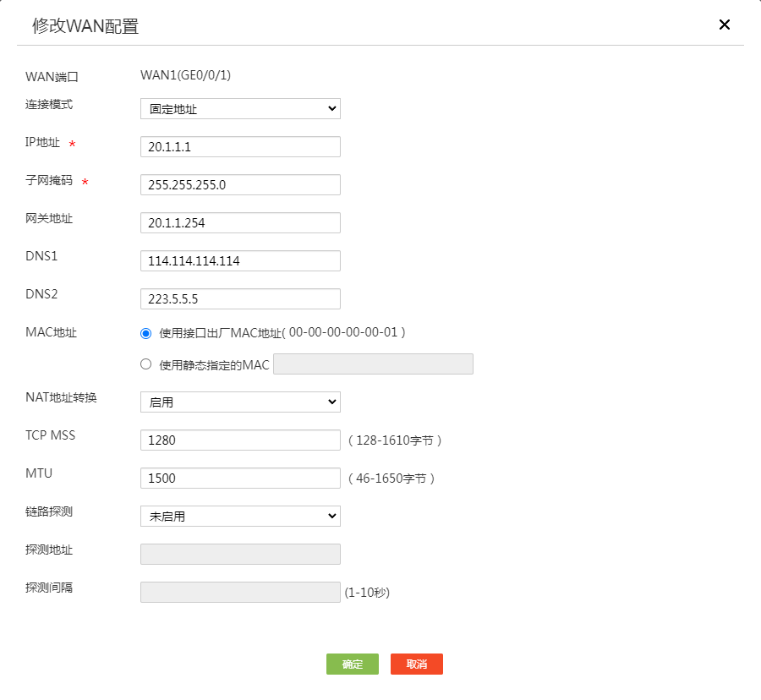The height and width of the screenshot is (700, 761).
Task: Click the static MAC address input box
Action: coord(373,364)
